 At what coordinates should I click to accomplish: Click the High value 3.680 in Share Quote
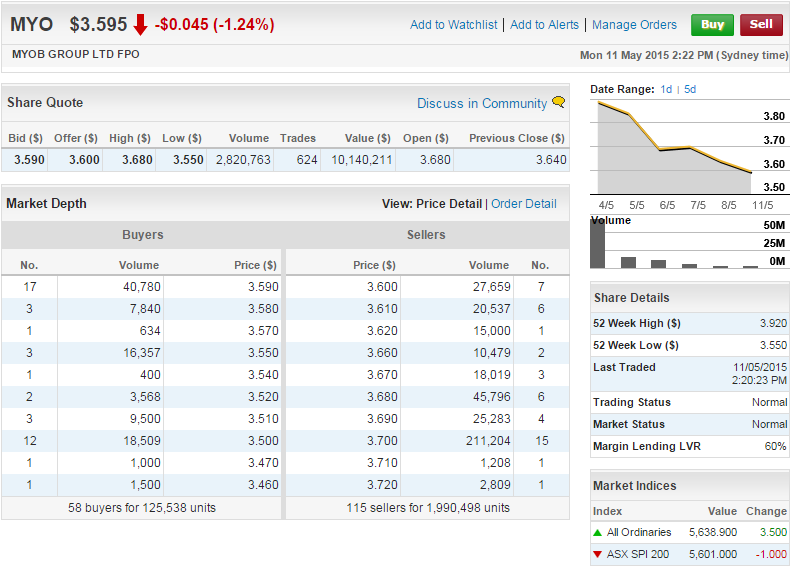tap(137, 160)
